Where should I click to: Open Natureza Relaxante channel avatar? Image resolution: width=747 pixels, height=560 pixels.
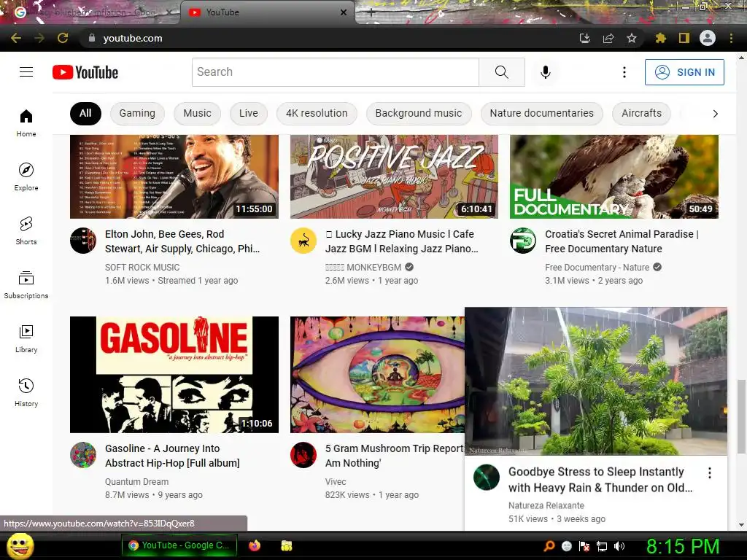487,477
